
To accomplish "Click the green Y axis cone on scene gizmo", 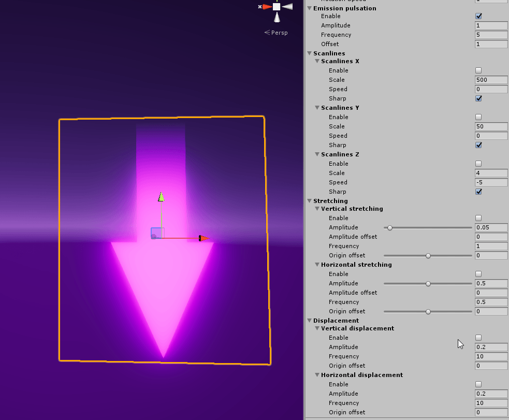I will tap(277, 1).
